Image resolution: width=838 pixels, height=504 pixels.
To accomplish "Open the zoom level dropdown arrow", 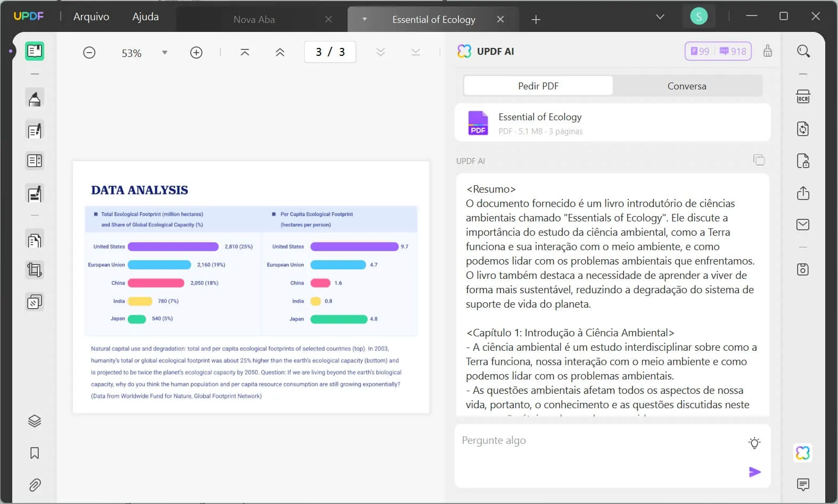I will [165, 53].
